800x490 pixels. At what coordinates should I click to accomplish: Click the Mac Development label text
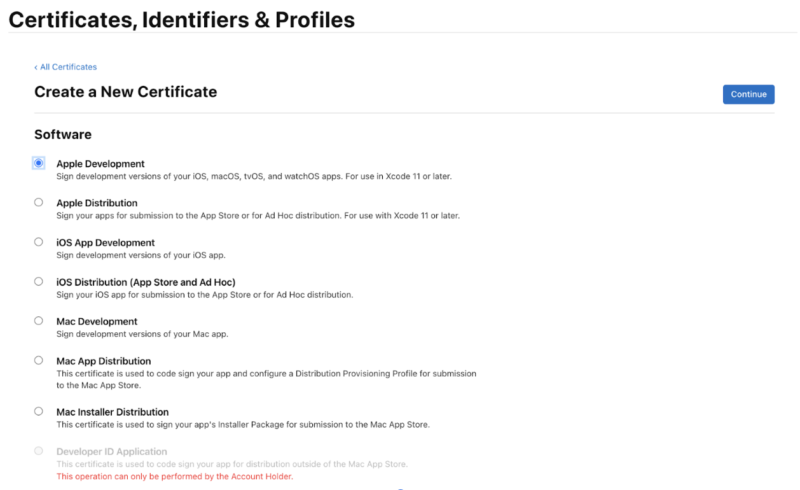pos(97,322)
